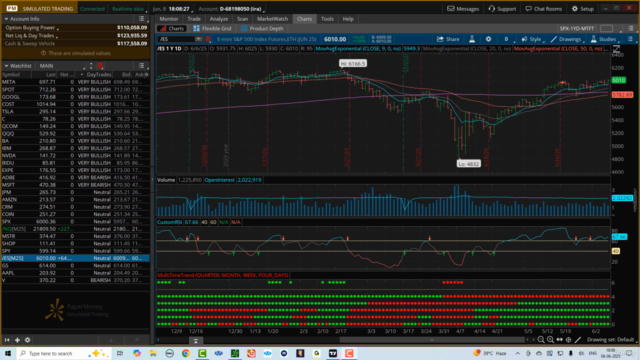The width and height of the screenshot is (640, 360).
Task: Expand Net Liq & Day Trades dropdown
Action: pos(57,37)
